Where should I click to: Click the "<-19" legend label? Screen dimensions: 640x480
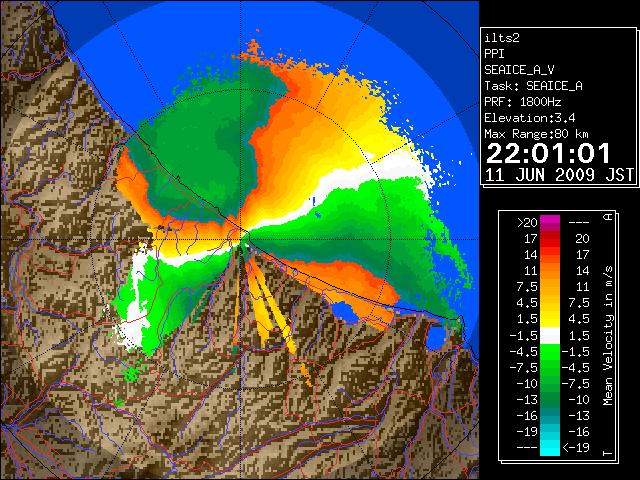576,447
